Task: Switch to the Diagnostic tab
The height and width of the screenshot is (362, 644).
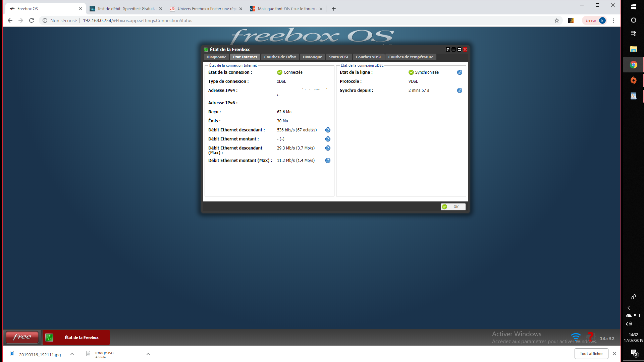Action: pyautogui.click(x=216, y=57)
